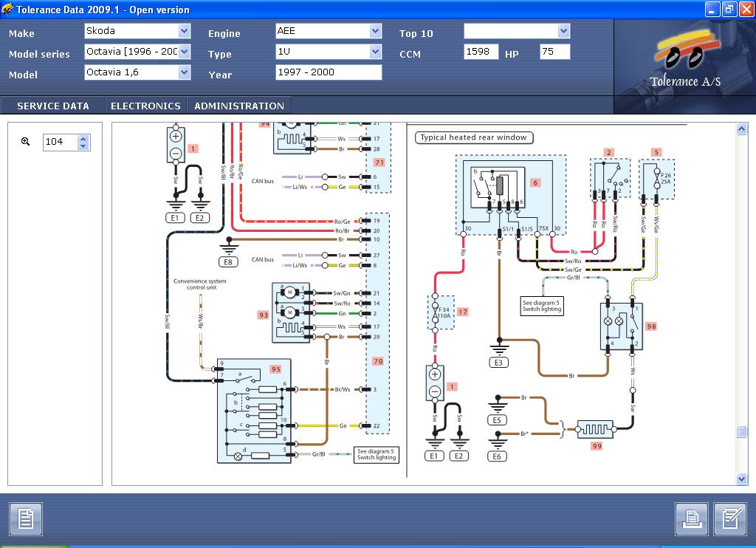This screenshot has height=548, width=756.
Task: Click the zoom magnifier icon
Action: point(26,141)
